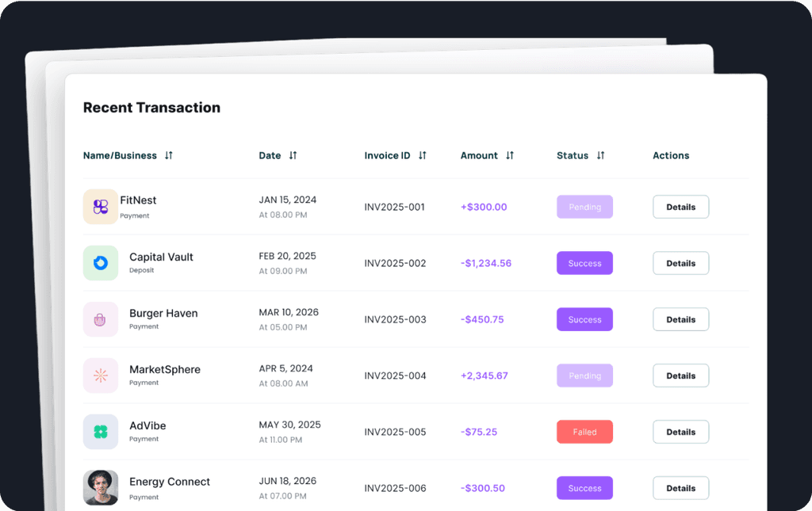The height and width of the screenshot is (511, 812).
Task: Open the Amount column sorting control
Action: pyautogui.click(x=511, y=155)
